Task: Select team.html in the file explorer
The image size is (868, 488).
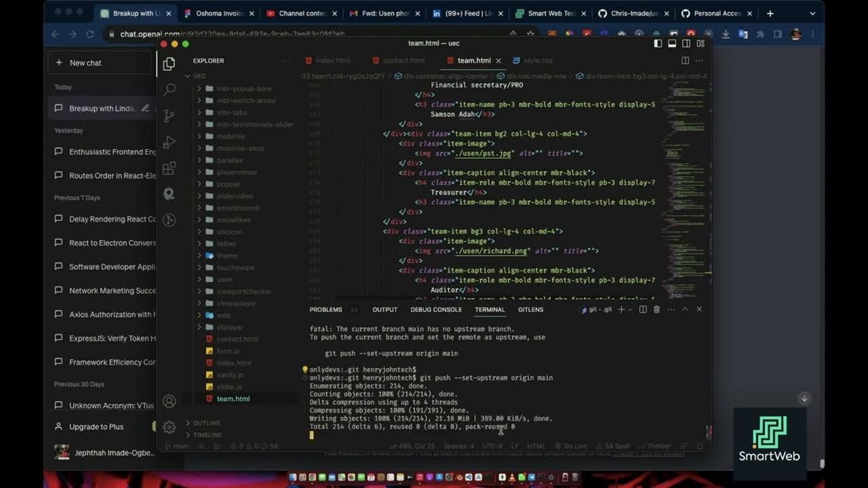Action: pyautogui.click(x=233, y=399)
